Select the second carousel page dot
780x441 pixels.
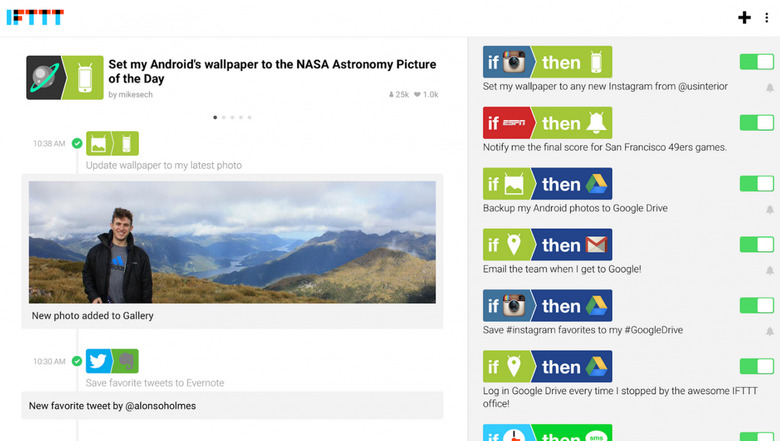(224, 117)
